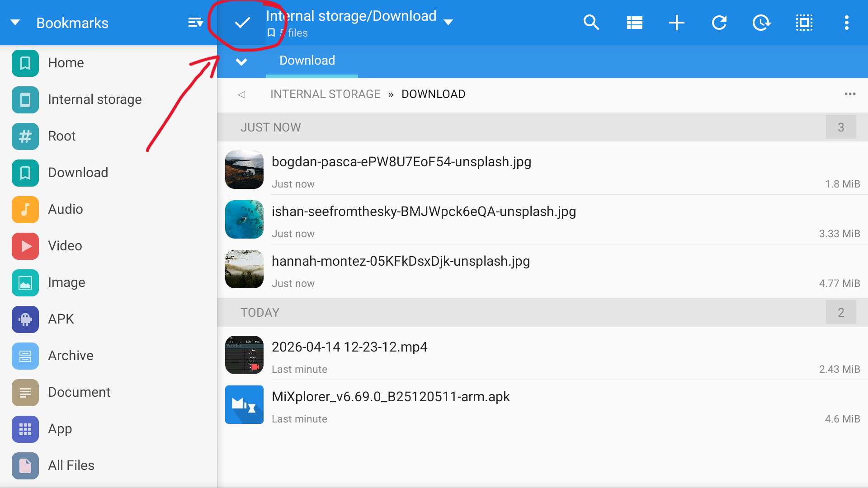Refresh the Download folder listing

point(719,23)
